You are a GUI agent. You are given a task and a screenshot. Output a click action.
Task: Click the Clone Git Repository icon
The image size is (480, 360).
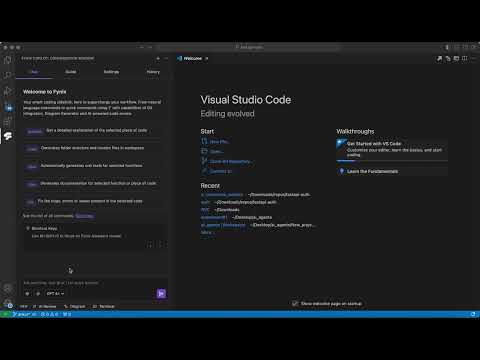pos(204,161)
